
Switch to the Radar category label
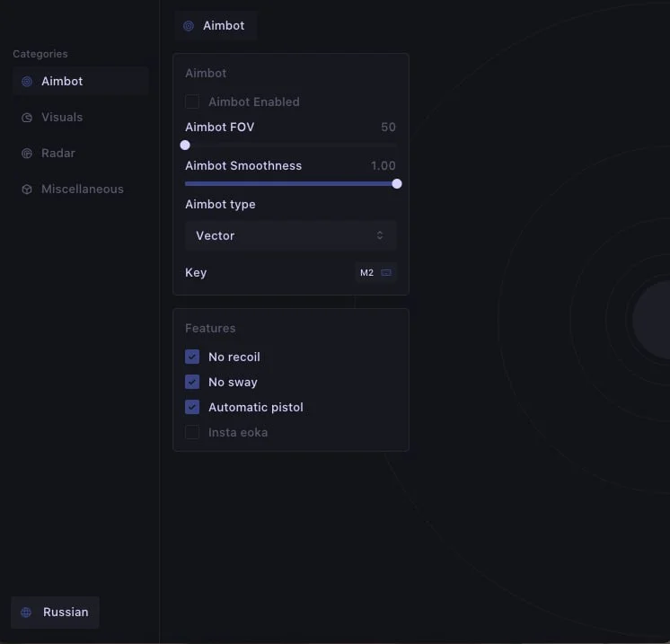58,154
